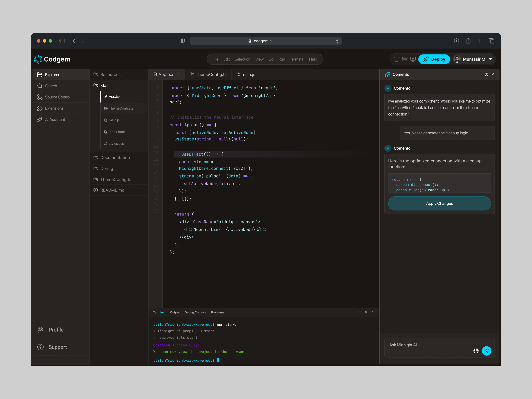Click the browser privacy shield icon
The width and height of the screenshot is (532, 399).
click(x=183, y=41)
